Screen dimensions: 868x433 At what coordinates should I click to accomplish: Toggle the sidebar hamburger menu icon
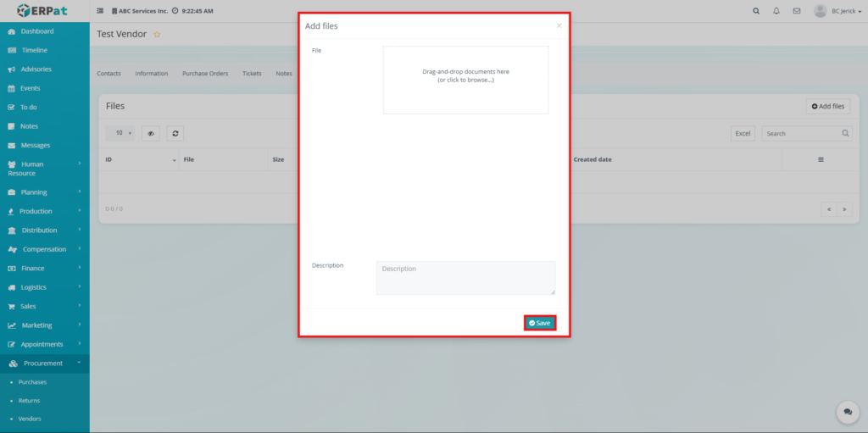[101, 11]
